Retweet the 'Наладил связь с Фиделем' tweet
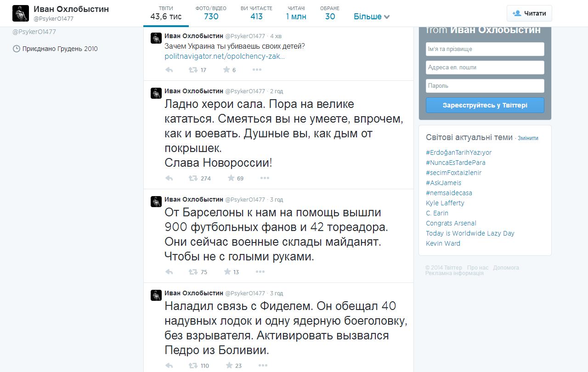This screenshot has height=372, width=588. (193, 366)
